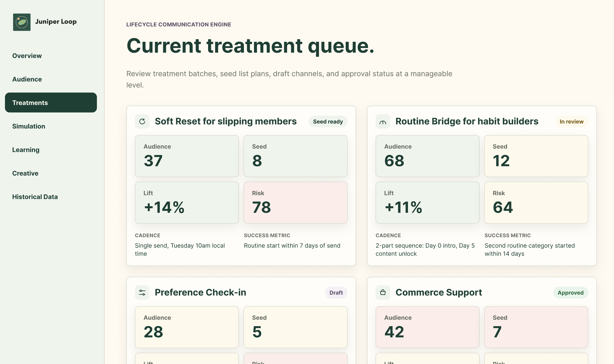Click the Juniper Loop leaf logo
Viewport: 614px width, 364px height.
pos(22,22)
